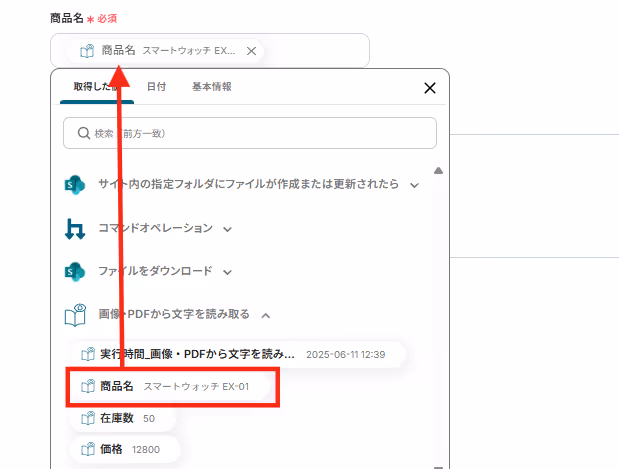Select the 実行時間_画像・PDFから文字を読み value

[x=238, y=354]
